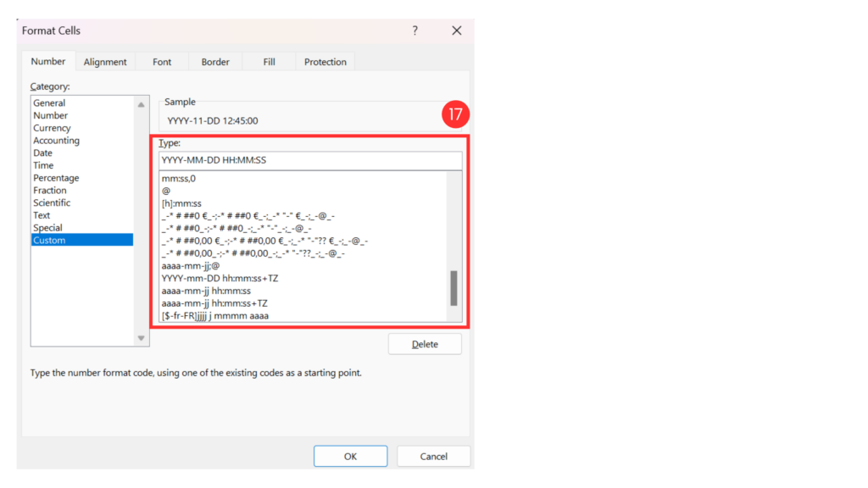Open the Protection tab
This screenshot has height=488, width=868.
click(325, 62)
